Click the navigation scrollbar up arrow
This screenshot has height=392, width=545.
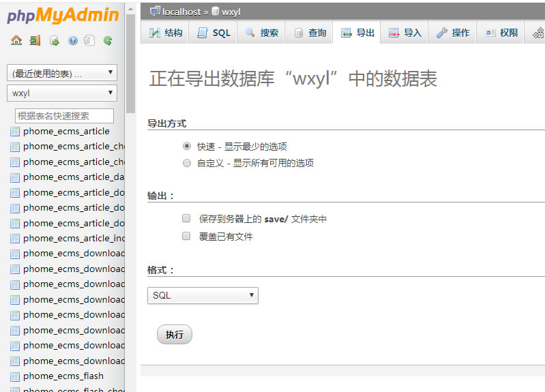pyautogui.click(x=130, y=10)
